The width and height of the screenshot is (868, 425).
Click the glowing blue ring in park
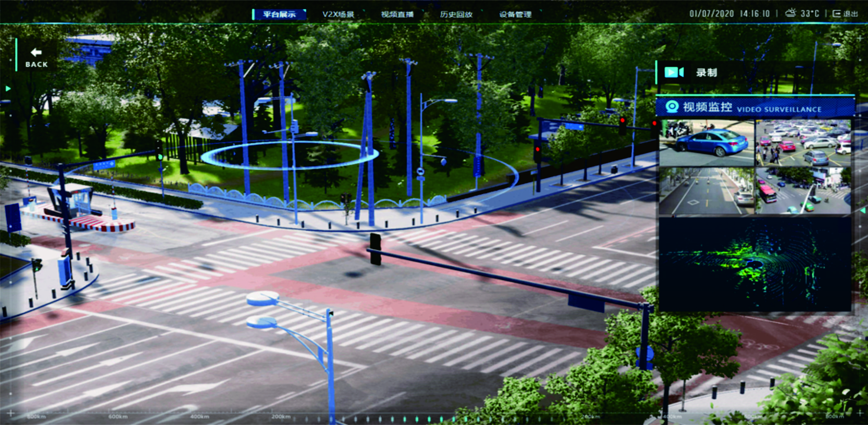(x=289, y=155)
